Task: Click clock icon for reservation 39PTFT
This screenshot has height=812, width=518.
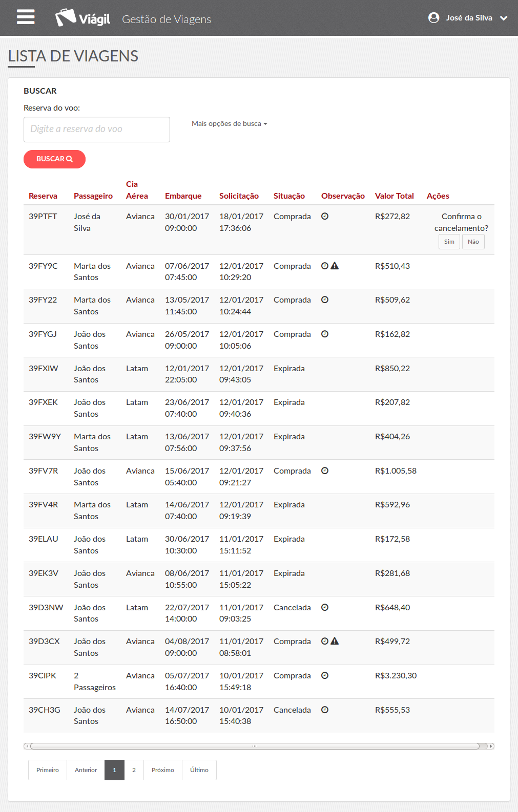Action: click(x=325, y=217)
